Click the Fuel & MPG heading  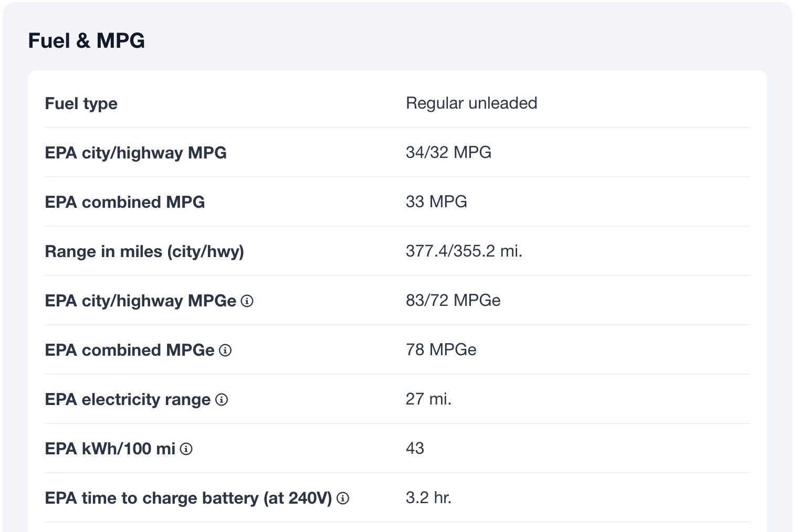click(86, 40)
